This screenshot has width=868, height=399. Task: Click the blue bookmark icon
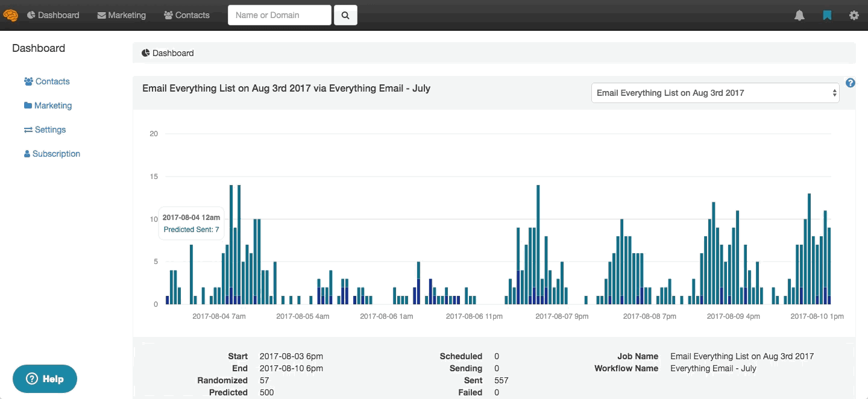827,16
